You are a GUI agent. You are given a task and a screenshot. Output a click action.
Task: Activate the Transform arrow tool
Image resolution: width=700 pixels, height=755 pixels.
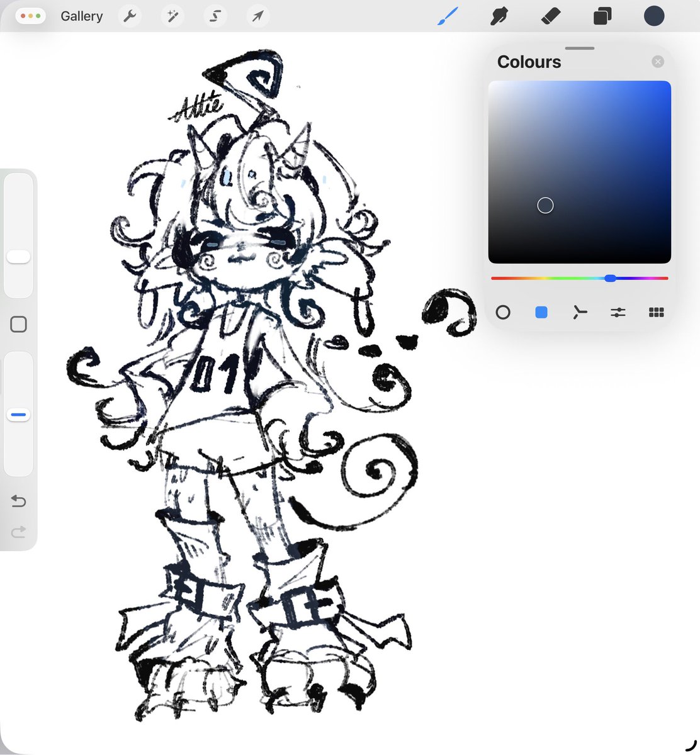tap(257, 16)
